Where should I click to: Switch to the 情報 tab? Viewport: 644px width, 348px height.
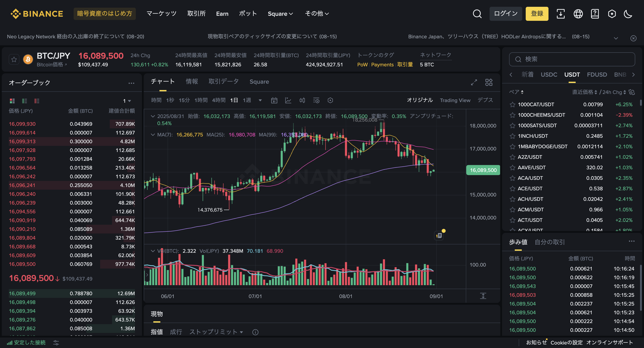(192, 82)
